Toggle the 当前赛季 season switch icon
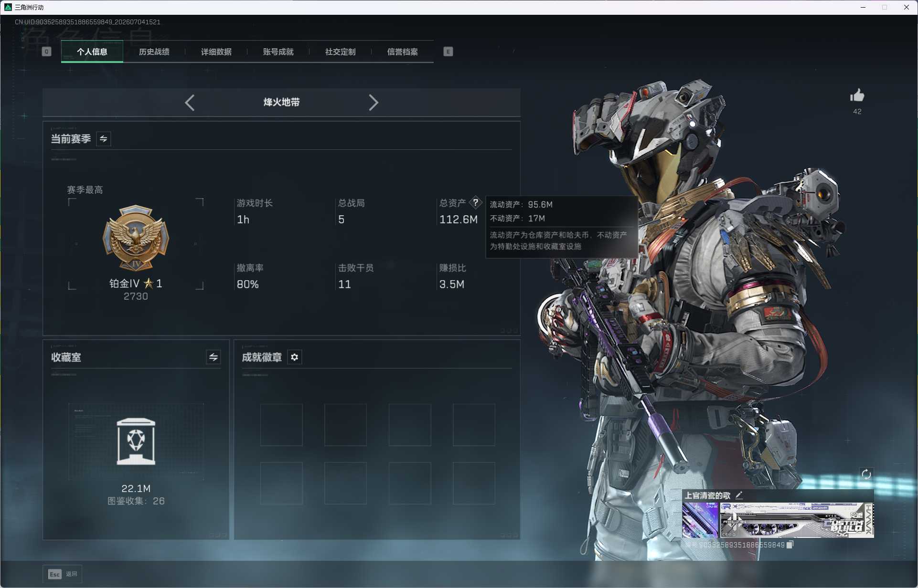Image resolution: width=918 pixels, height=588 pixels. 104,139
